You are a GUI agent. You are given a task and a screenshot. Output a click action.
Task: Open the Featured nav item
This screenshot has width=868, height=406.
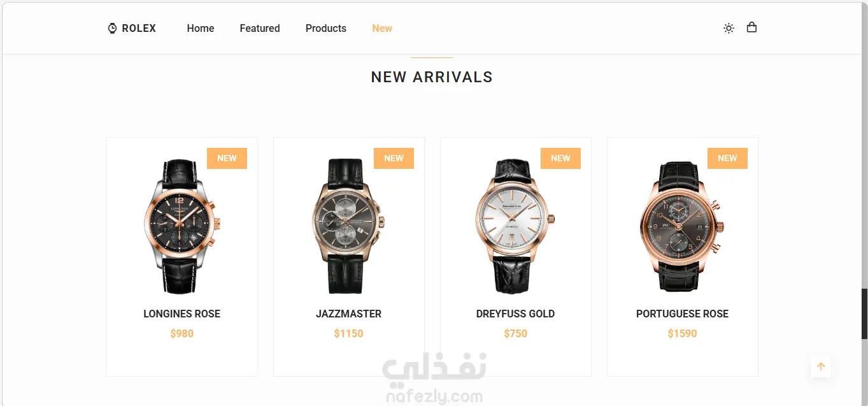pos(260,28)
